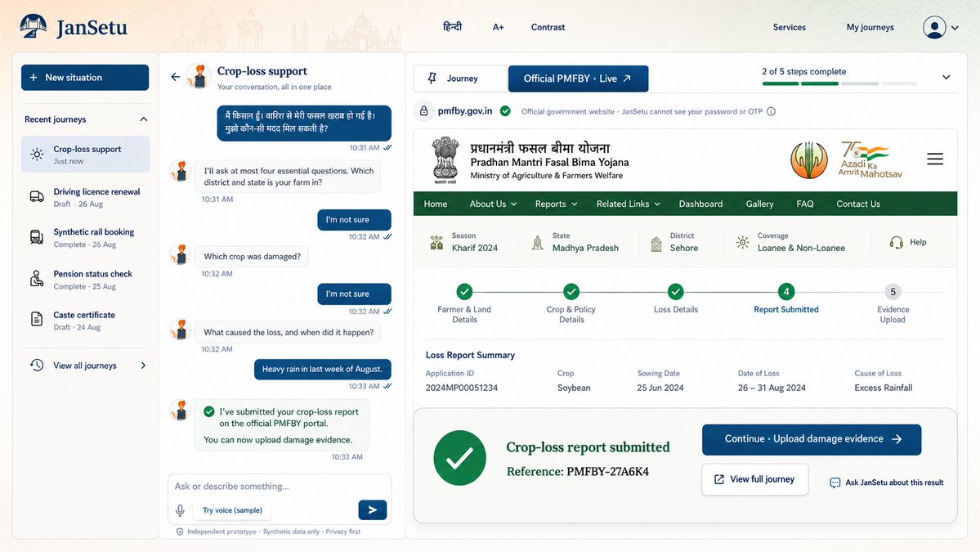The width and height of the screenshot is (980, 552).
Task: Open the Related Links dropdown menu
Action: [x=628, y=204]
